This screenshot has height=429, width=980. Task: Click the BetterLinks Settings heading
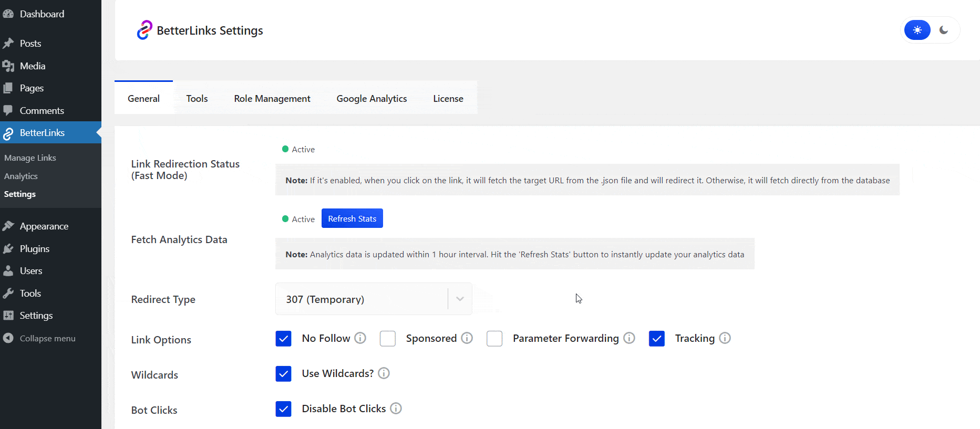(x=210, y=30)
